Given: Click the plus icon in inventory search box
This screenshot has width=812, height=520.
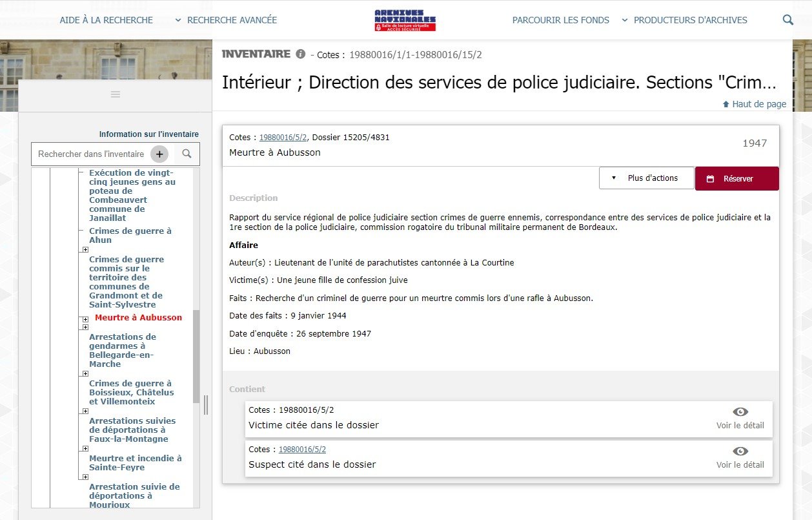Looking at the screenshot, I should [x=159, y=154].
